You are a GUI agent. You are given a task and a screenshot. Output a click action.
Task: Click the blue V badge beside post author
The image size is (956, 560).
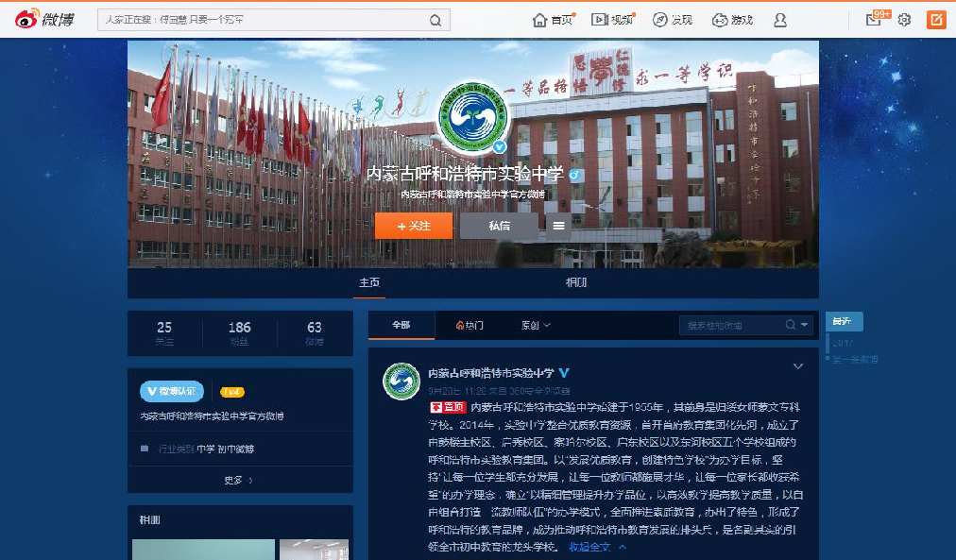pyautogui.click(x=564, y=372)
